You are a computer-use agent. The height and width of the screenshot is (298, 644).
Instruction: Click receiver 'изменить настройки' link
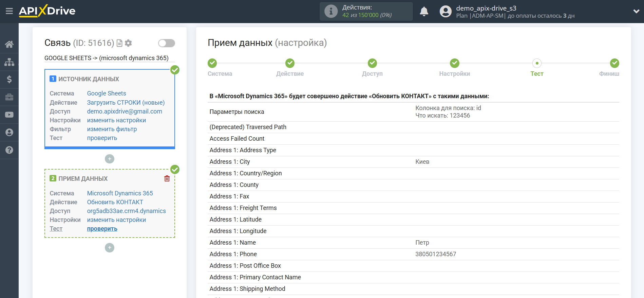[116, 220]
